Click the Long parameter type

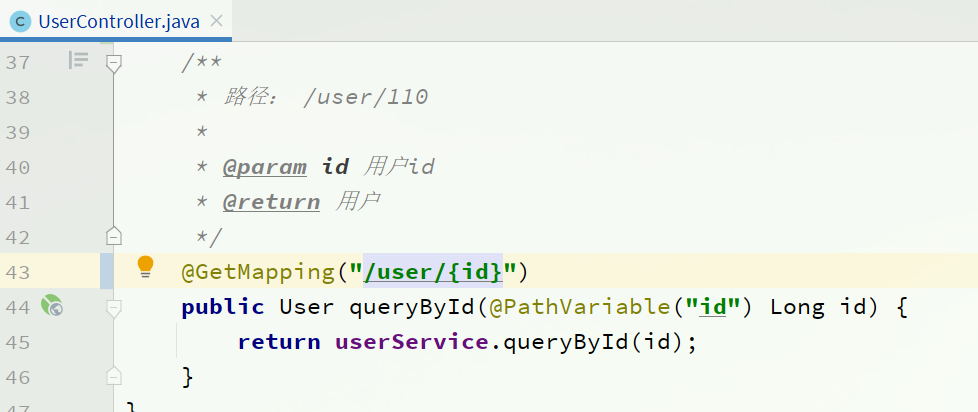coord(797,307)
